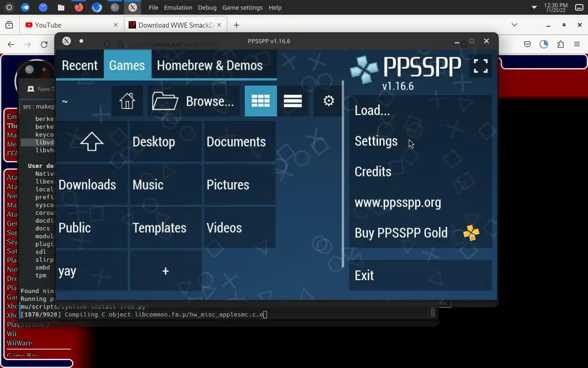This screenshot has width=588, height=368.
Task: Open the Public folder
Action: click(x=92, y=228)
